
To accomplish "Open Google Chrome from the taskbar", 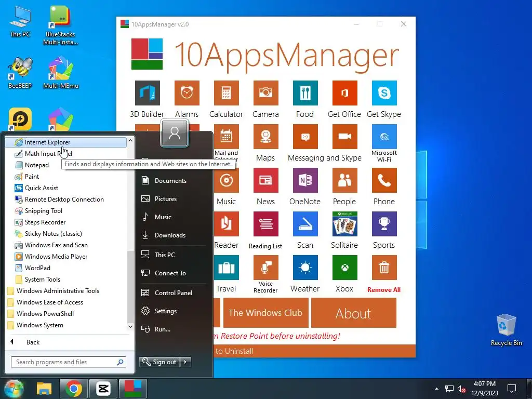I will pyautogui.click(x=74, y=389).
